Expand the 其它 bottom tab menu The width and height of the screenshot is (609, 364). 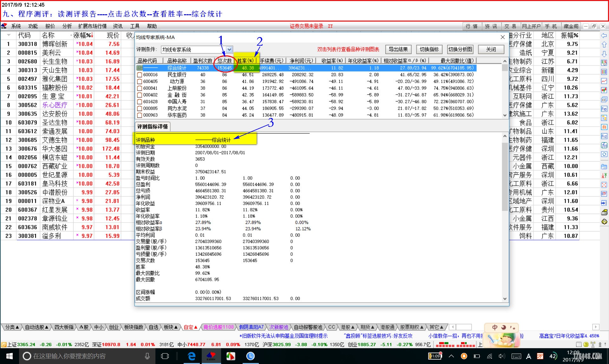[436, 327]
